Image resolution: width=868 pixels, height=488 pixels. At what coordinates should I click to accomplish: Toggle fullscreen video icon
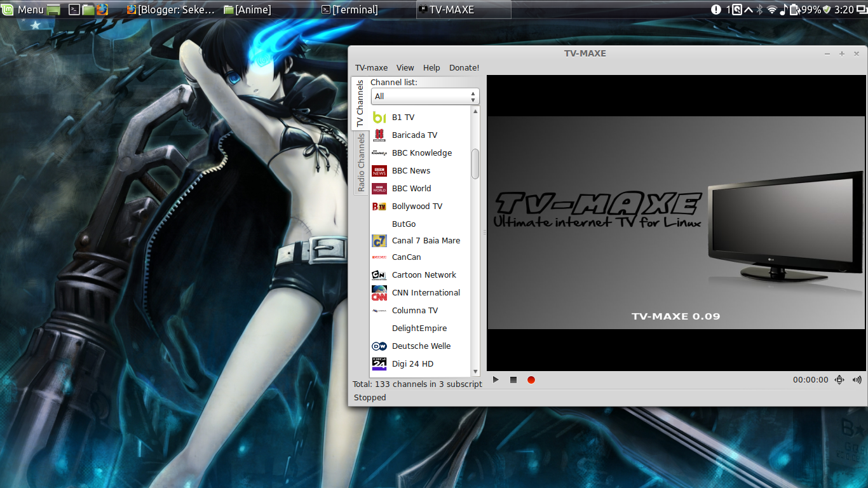pyautogui.click(x=839, y=380)
